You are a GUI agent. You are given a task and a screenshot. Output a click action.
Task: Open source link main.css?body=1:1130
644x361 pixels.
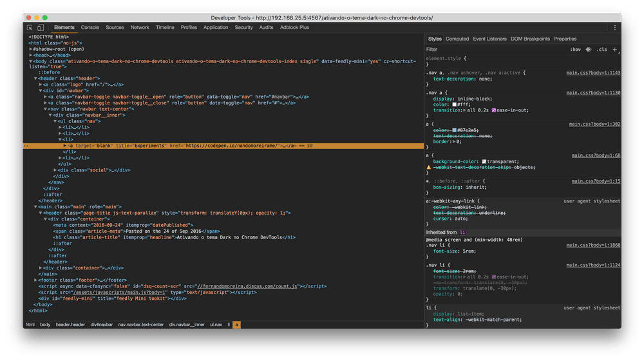coord(593,93)
